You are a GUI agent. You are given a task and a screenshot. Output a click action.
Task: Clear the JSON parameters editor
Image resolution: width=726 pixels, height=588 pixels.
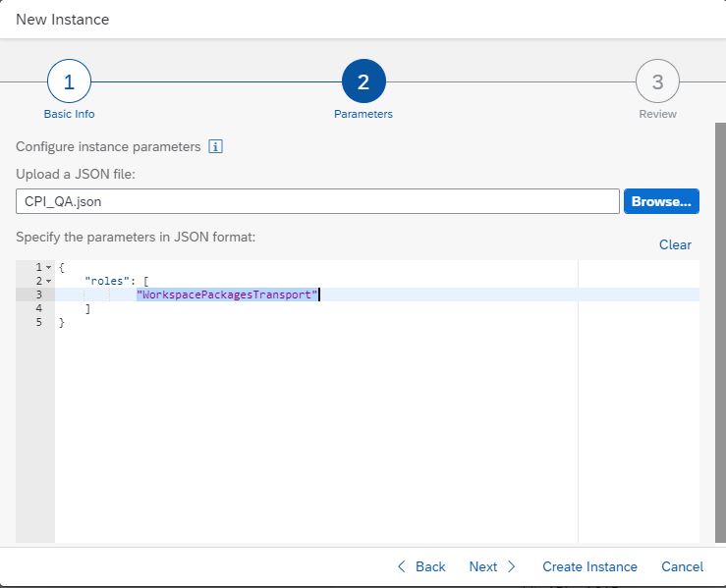pyautogui.click(x=675, y=244)
